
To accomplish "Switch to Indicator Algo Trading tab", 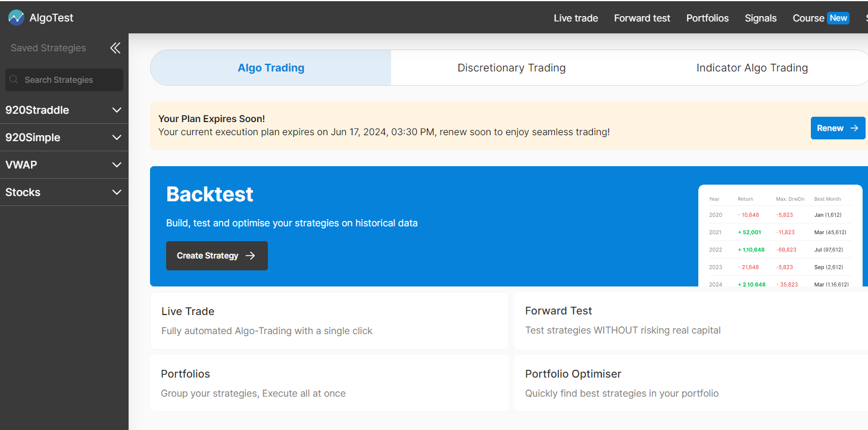I will coord(752,68).
